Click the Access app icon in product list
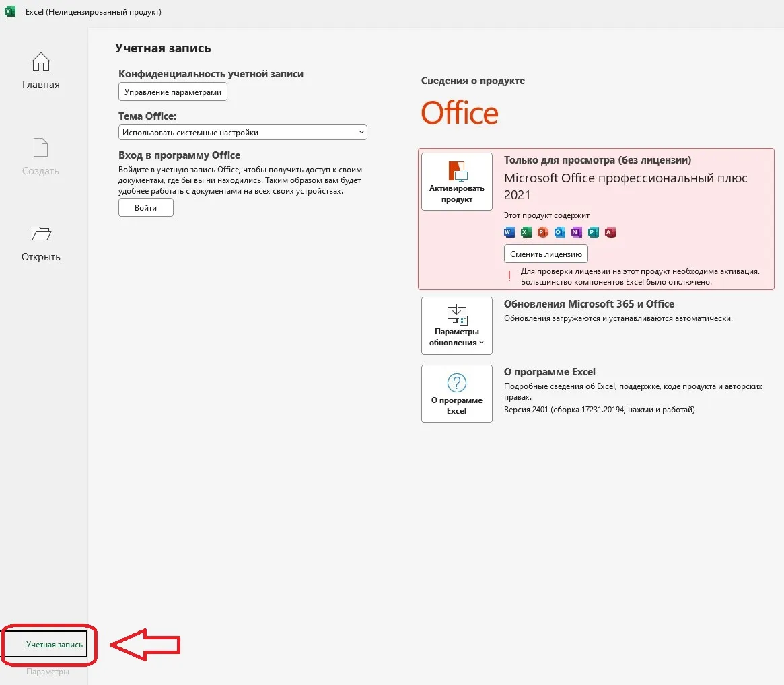 610,232
